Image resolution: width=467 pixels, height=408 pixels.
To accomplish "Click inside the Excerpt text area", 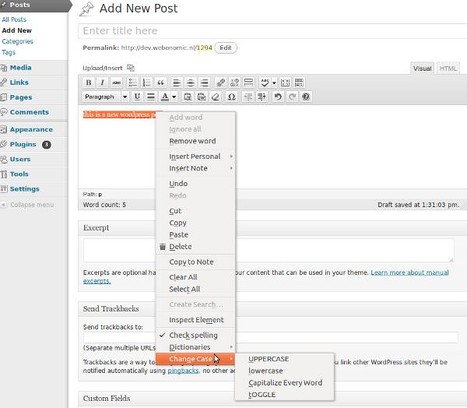I will pos(268,250).
